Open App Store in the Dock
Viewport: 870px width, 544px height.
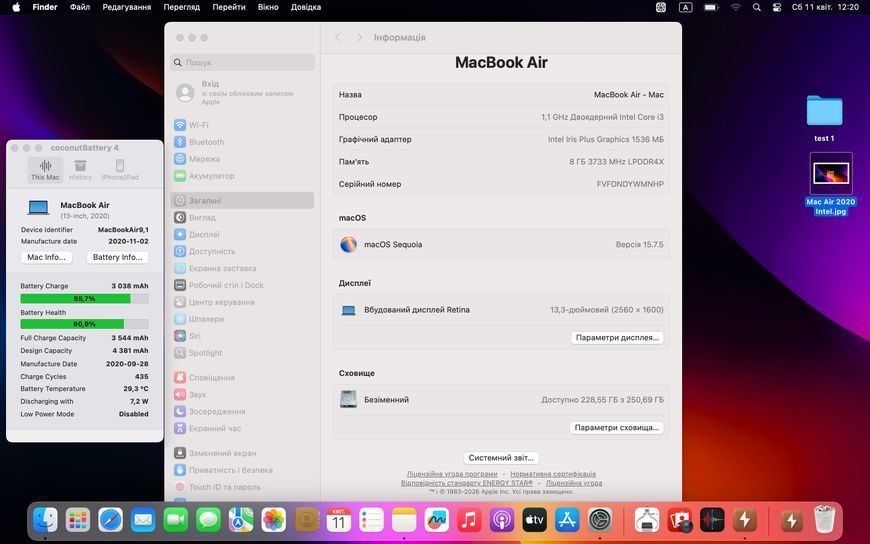(567, 520)
